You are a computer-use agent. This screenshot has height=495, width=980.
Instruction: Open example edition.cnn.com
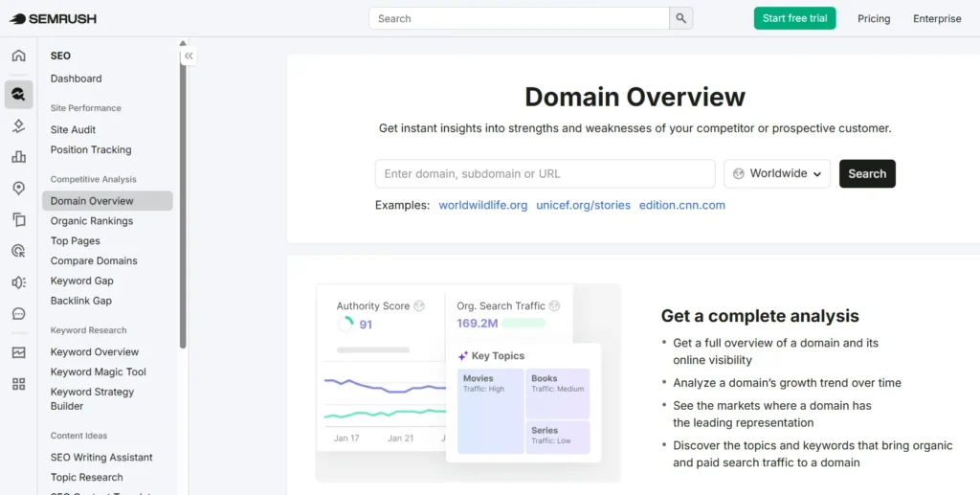(x=681, y=205)
